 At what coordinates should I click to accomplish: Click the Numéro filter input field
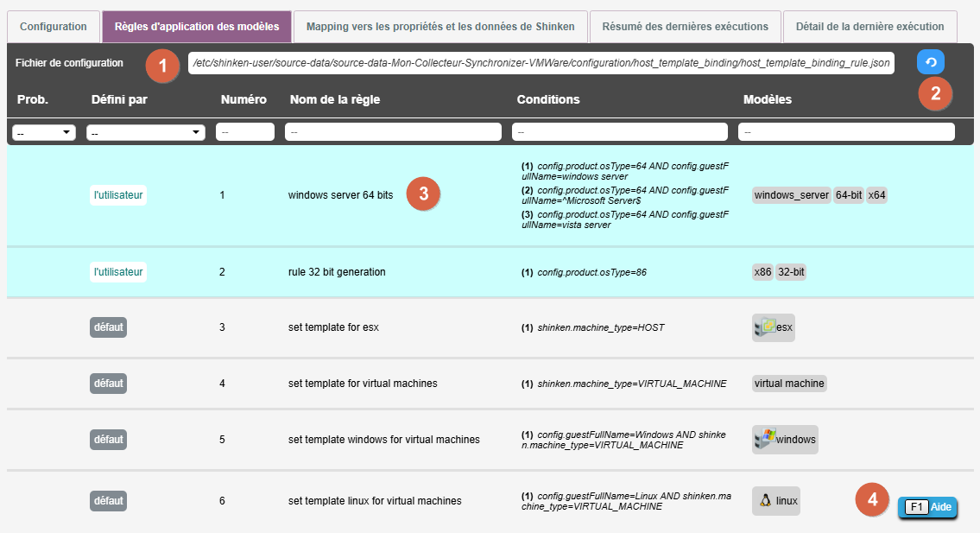[x=245, y=132]
